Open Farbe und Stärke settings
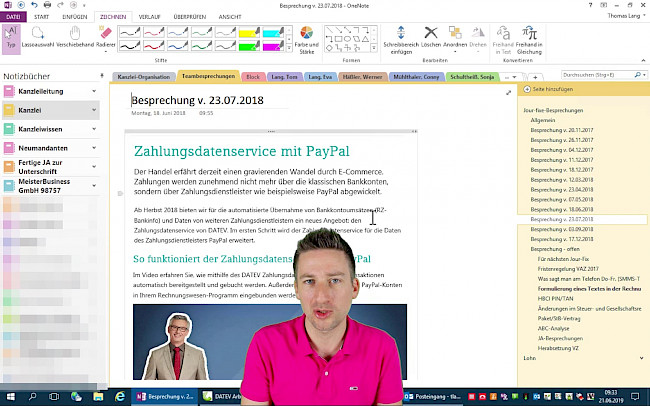Screen dimensions: 650x406 click(x=306, y=38)
